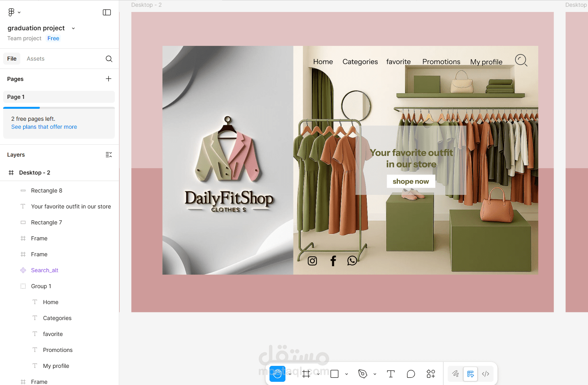Screen dimensions: 588x385
Task: Open search in the left panel
Action: pos(109,59)
